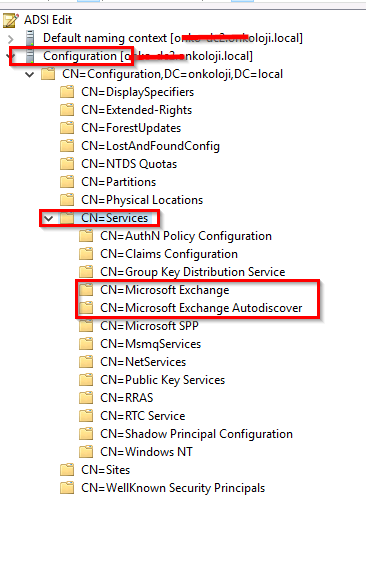The image size is (366, 588).
Task: Collapse the CN=Configuration,DC=onkoloji,DC=local node
Action: [x=29, y=74]
